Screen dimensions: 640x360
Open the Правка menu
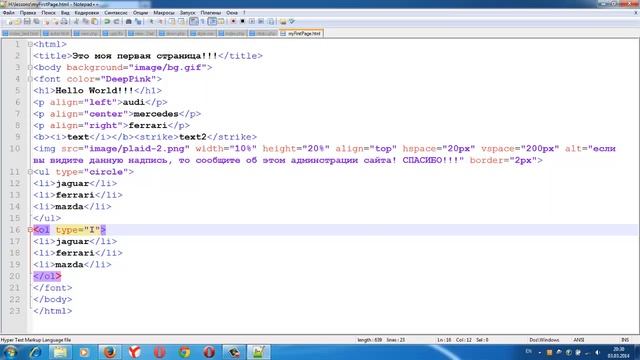pos(28,13)
